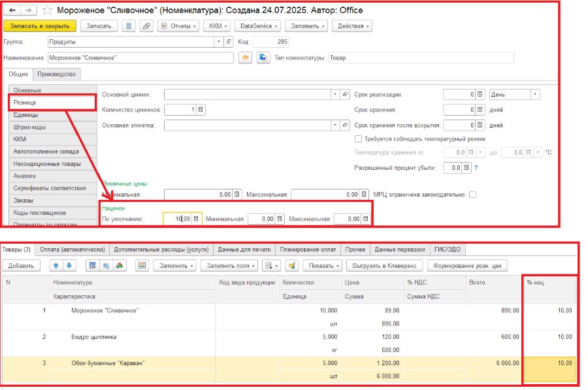This screenshot has width=588, height=390.
Task: Switch to the Данные для печати tab
Action: click(244, 250)
